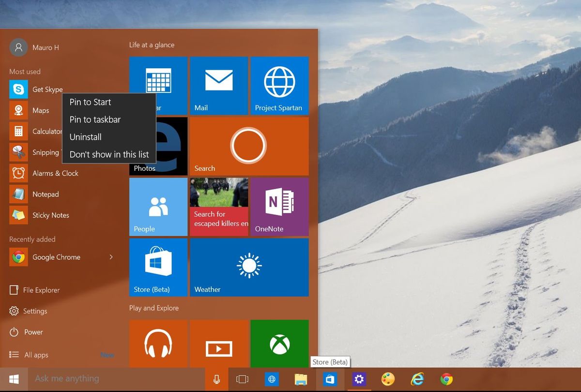
Task: Toggle Task View on the taskbar
Action: click(x=242, y=379)
